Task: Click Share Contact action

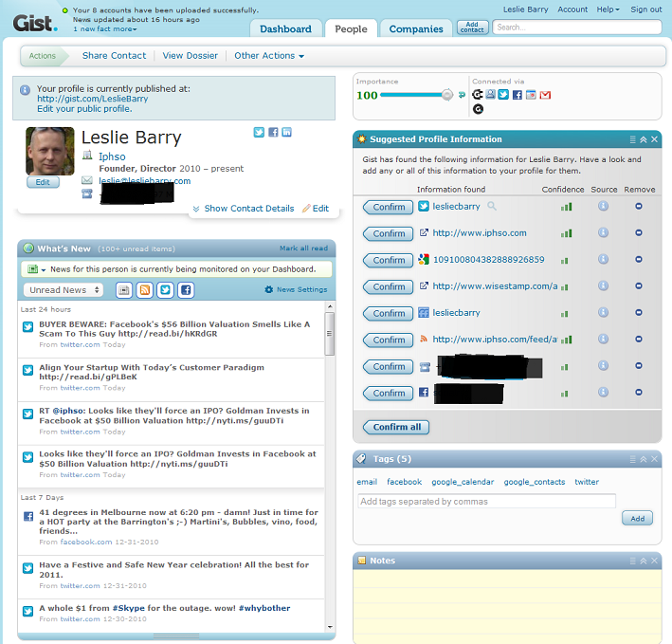Action: click(114, 56)
